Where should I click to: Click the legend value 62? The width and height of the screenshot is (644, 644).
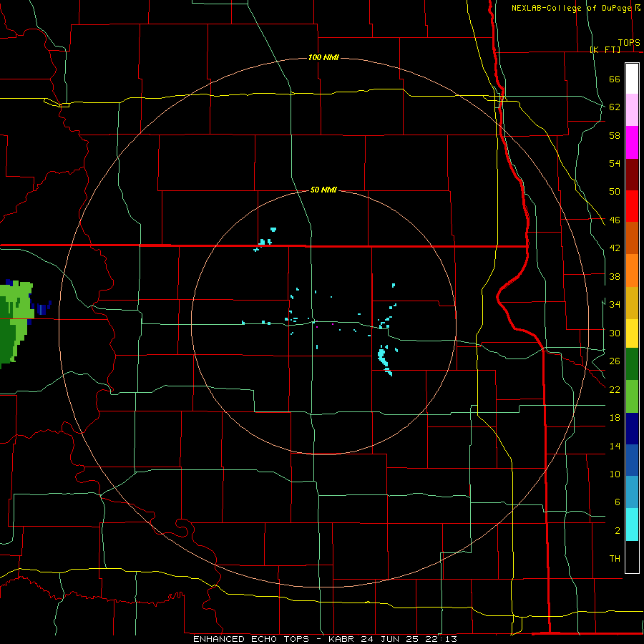click(x=615, y=107)
